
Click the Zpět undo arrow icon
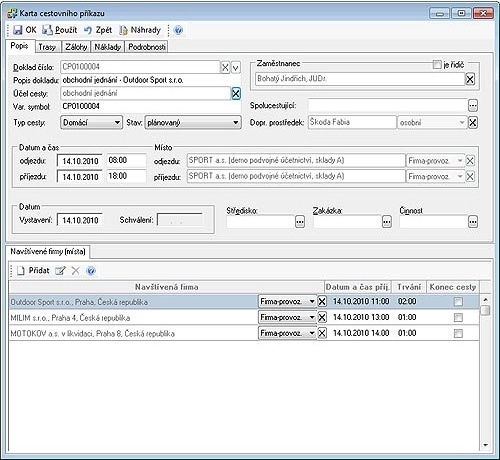point(88,30)
